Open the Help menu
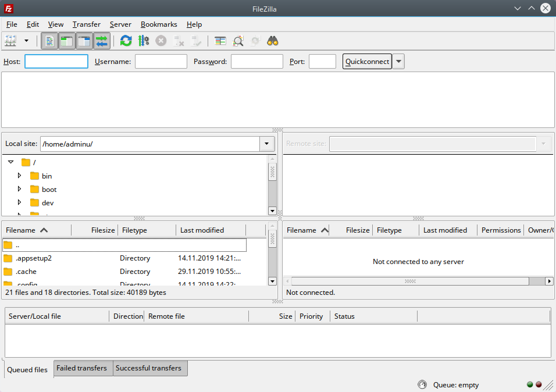 [194, 24]
